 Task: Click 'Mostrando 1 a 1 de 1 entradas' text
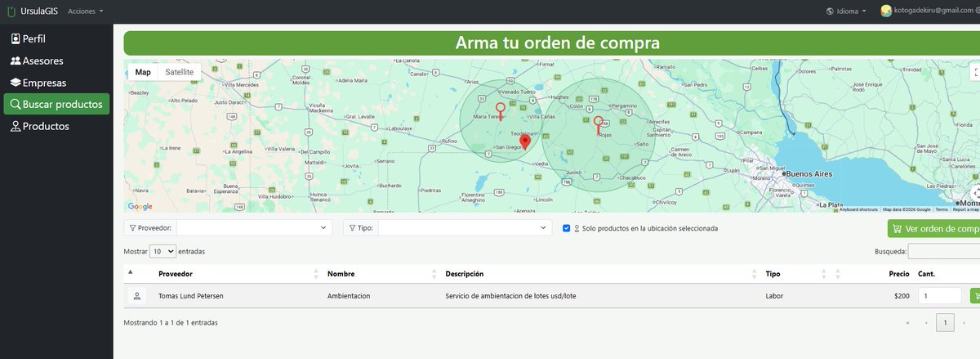[x=170, y=323]
